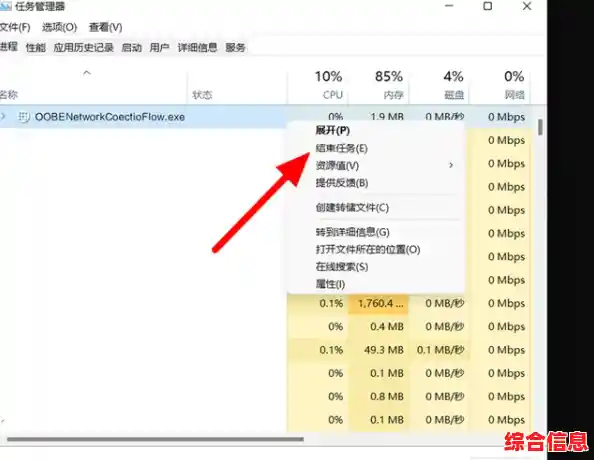Switch to the 启动 tab
The width and height of the screenshot is (594, 460).
pyautogui.click(x=131, y=47)
